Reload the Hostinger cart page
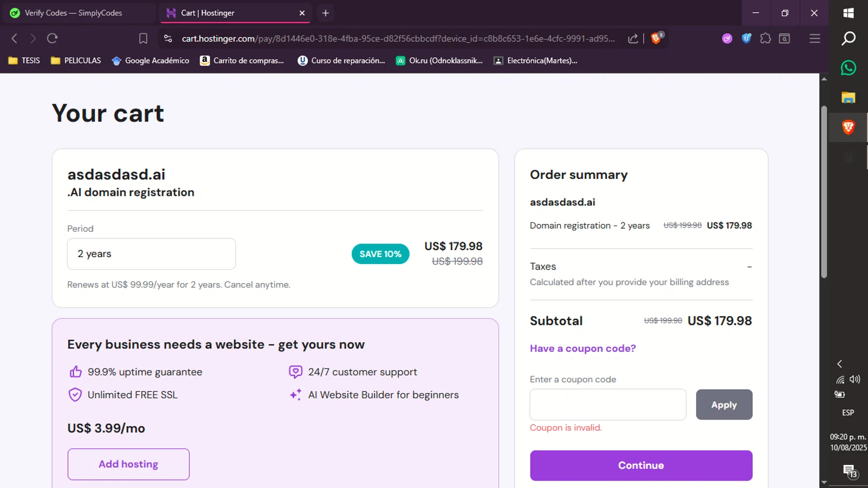The width and height of the screenshot is (868, 488). tap(52, 39)
